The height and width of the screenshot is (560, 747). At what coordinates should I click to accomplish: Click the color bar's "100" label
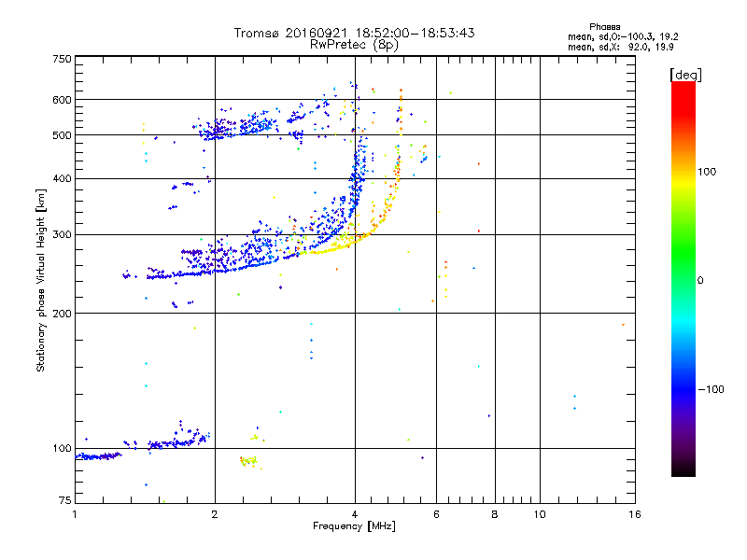point(707,172)
